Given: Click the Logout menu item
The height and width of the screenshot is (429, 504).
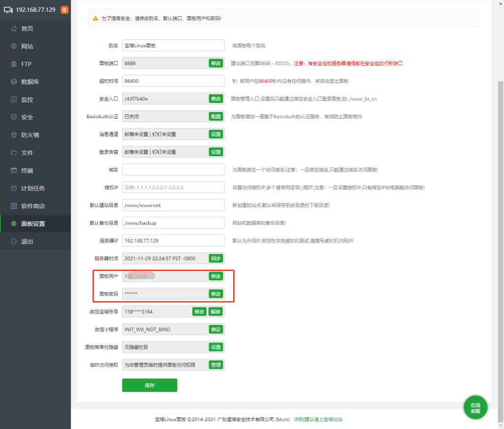Looking at the screenshot, I should tap(27, 241).
